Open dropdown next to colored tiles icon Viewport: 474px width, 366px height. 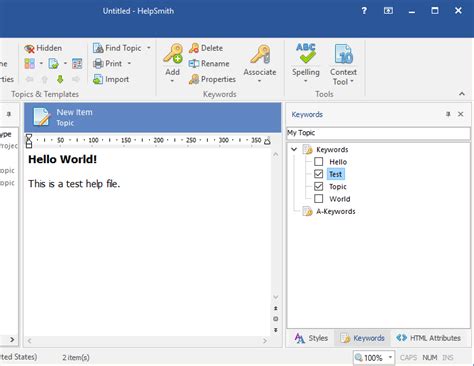[x=41, y=63]
